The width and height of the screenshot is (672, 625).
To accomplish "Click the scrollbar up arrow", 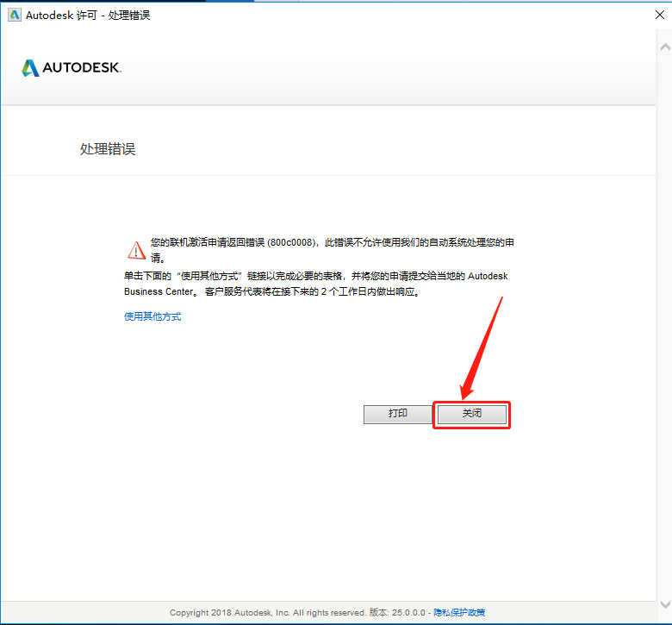I will [665, 47].
